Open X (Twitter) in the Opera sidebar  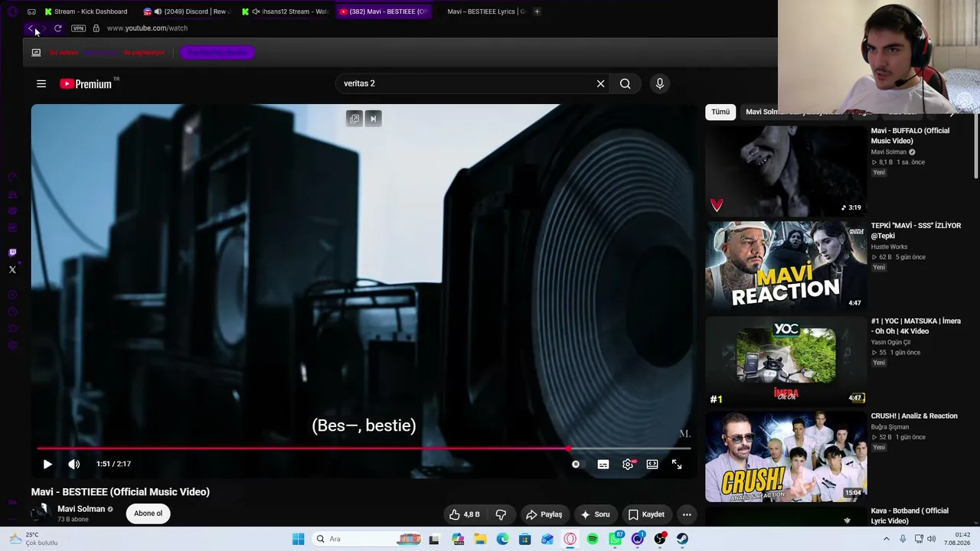(12, 269)
